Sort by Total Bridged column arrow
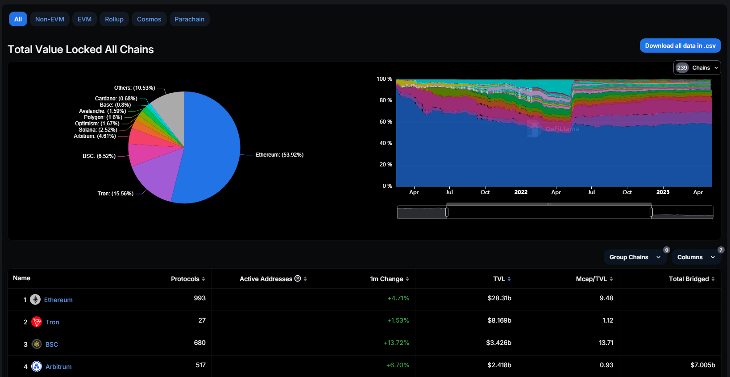This screenshot has height=377, width=730. (x=713, y=279)
